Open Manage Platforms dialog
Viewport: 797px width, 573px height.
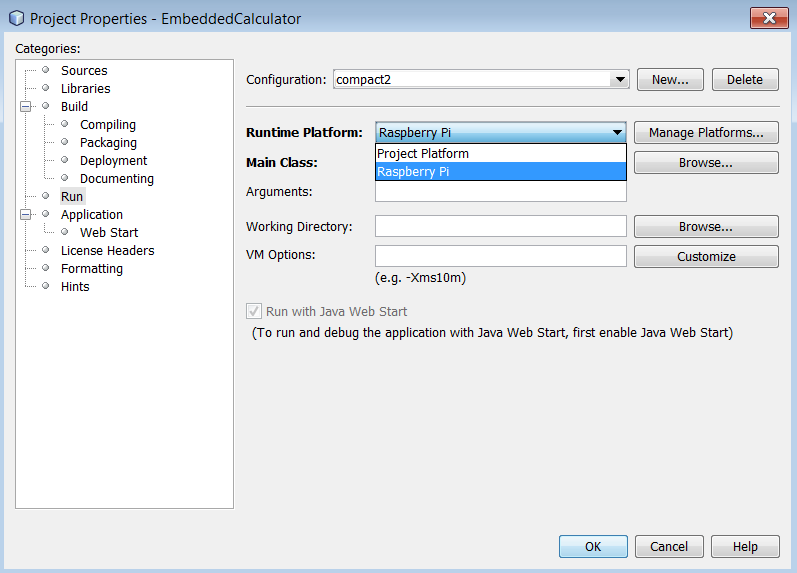(705, 132)
